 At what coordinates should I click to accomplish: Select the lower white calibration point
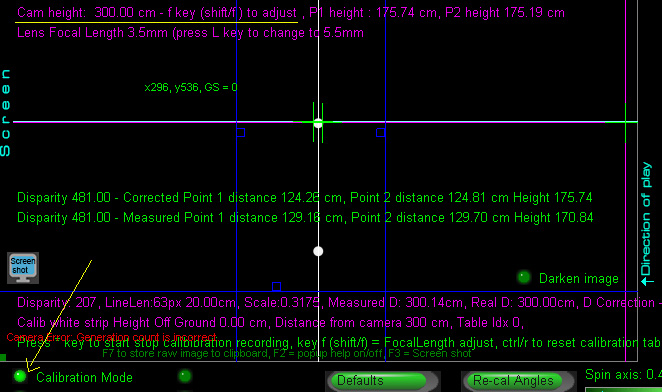click(318, 251)
